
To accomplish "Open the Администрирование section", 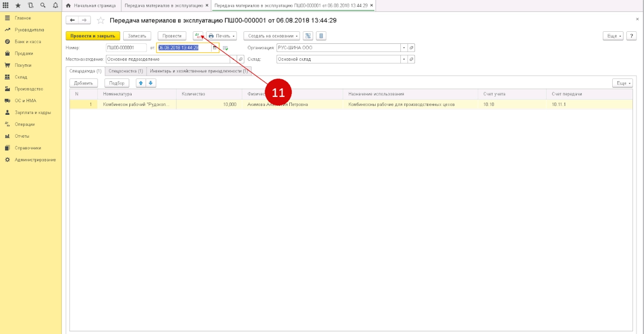I will (35, 160).
